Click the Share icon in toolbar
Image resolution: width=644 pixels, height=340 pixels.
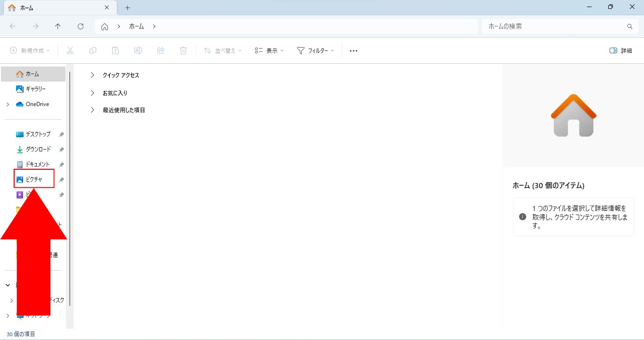pyautogui.click(x=161, y=50)
